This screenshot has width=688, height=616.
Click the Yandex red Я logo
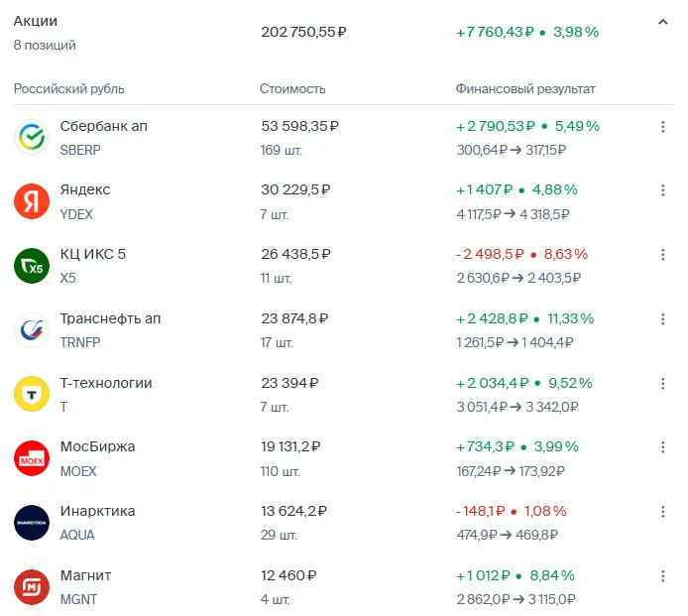32,201
